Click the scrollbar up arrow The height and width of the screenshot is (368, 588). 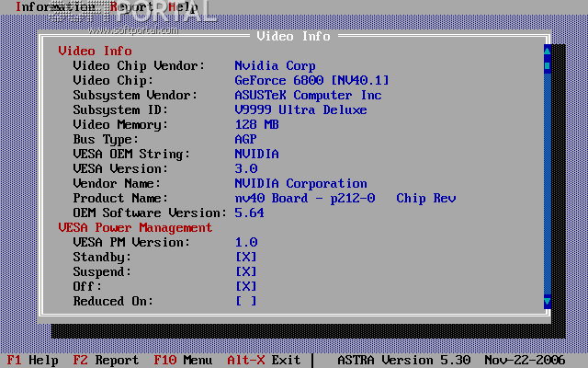548,51
